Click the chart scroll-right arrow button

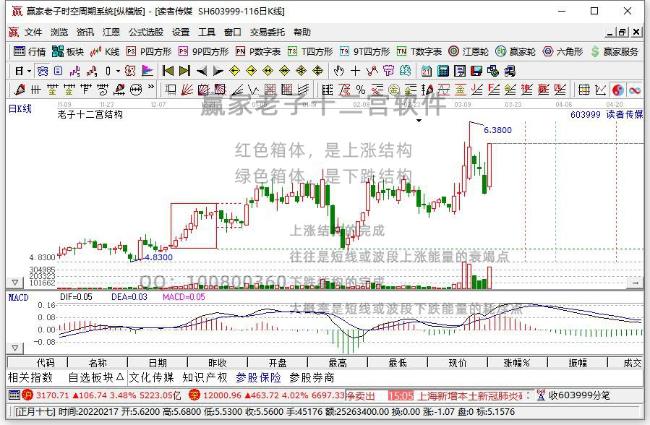635,283
